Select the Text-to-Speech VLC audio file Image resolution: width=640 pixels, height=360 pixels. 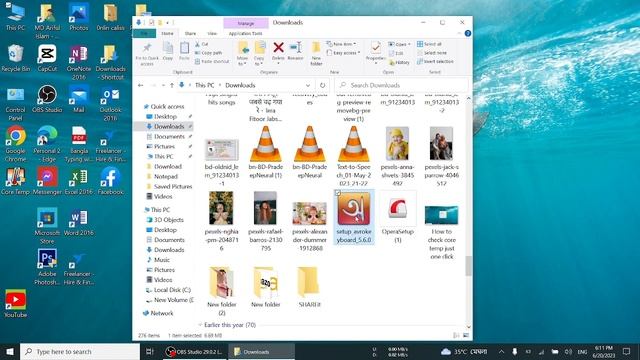[353, 156]
